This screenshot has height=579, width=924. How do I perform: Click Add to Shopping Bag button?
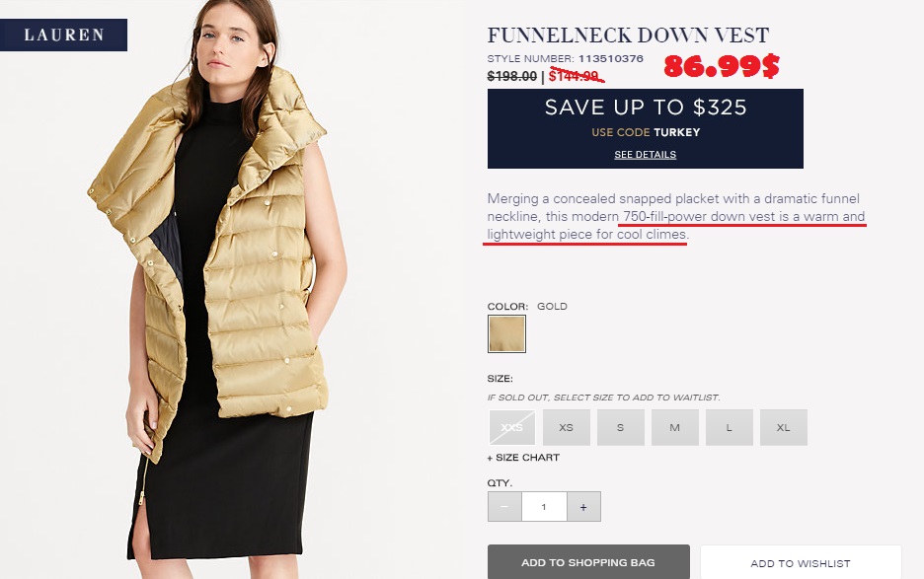(588, 562)
